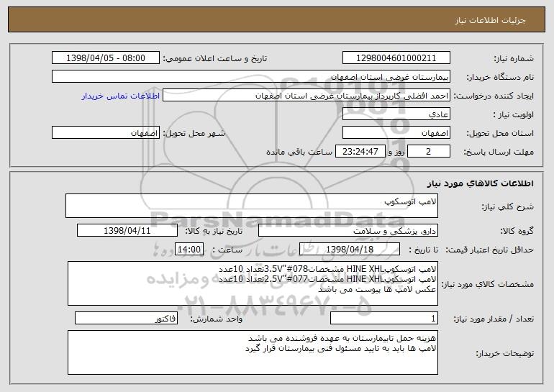Select the label شرح کلی نیاز
Viewport: 554px width, 392px height.
(508, 206)
